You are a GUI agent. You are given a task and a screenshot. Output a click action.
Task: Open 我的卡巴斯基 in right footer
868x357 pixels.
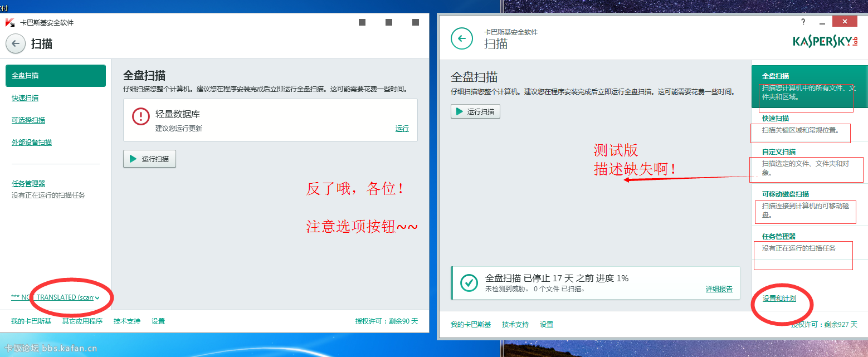[x=471, y=325]
